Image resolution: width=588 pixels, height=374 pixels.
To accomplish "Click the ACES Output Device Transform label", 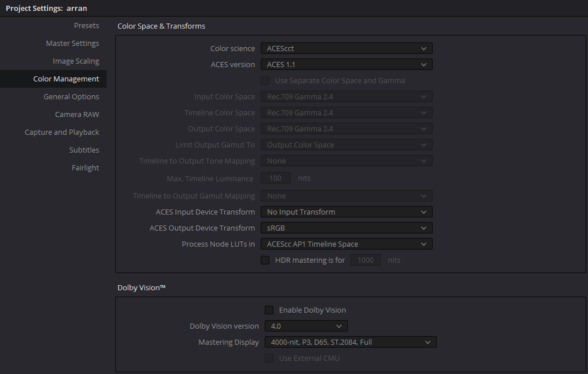I will [202, 228].
